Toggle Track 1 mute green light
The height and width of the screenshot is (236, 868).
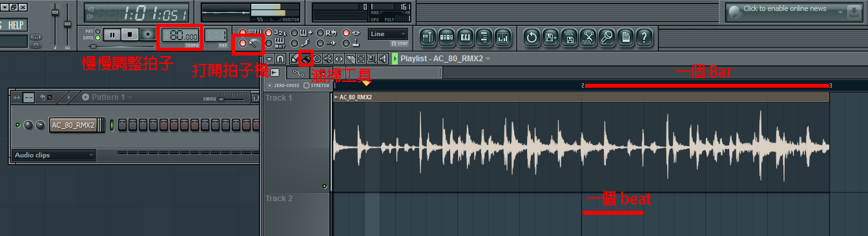(324, 186)
